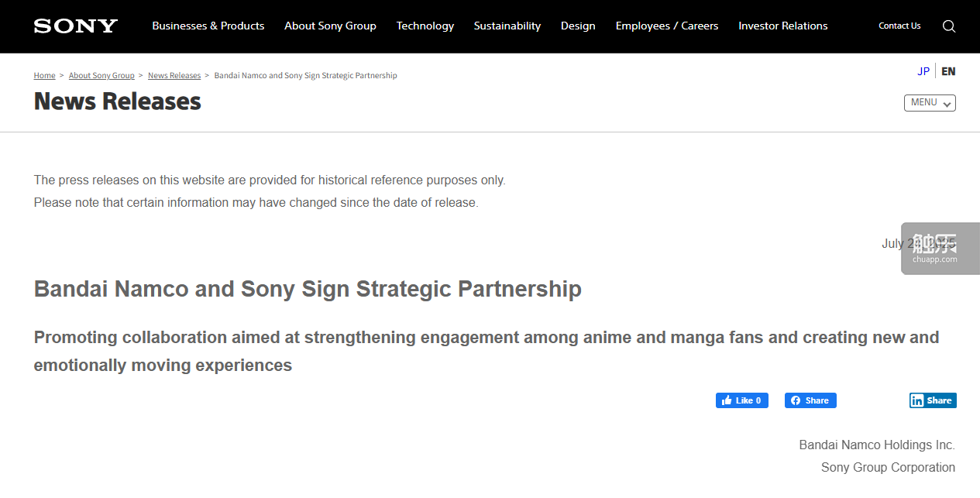Expand the MENU dropdown

tap(930, 103)
